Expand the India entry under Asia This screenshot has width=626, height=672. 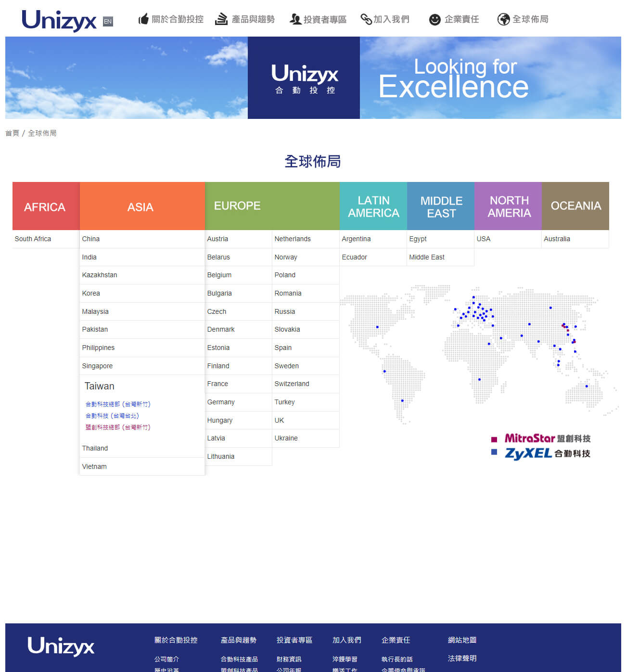click(x=142, y=258)
